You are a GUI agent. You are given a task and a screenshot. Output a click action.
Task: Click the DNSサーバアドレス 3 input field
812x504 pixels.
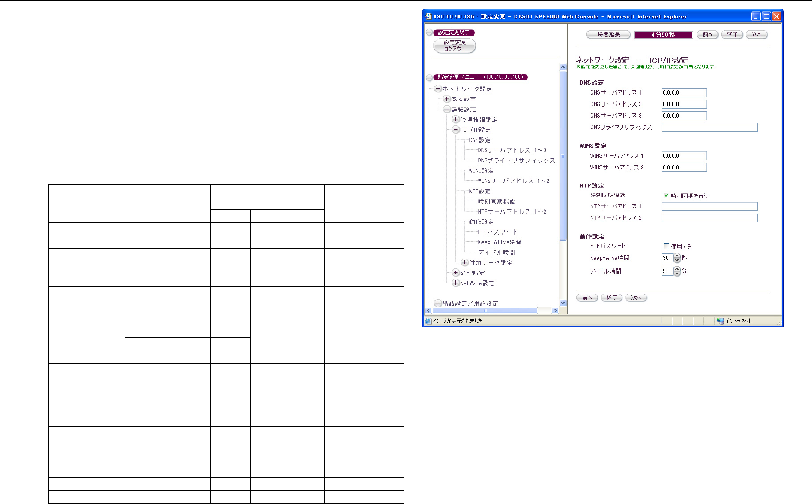684,116
